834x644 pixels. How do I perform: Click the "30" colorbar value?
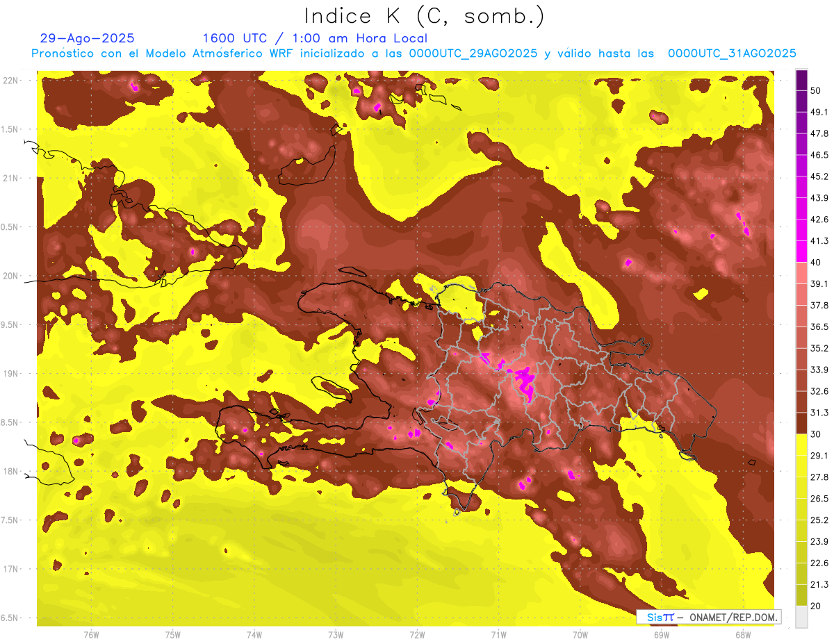[x=816, y=434]
